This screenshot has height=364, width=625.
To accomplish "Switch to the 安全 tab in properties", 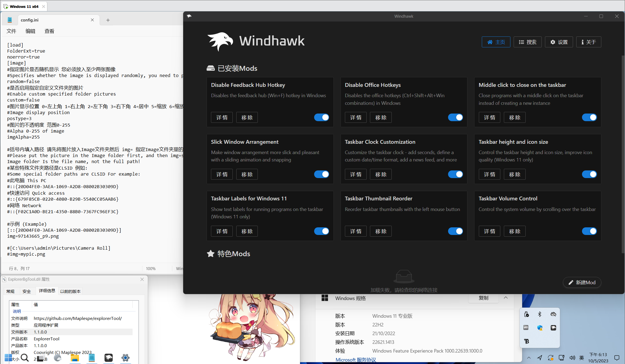I will coord(27,291).
